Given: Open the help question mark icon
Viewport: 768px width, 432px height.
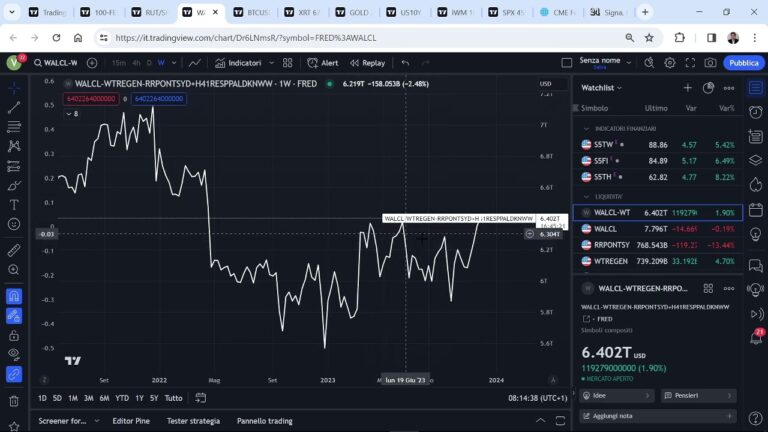Looking at the screenshot, I should point(756,418).
